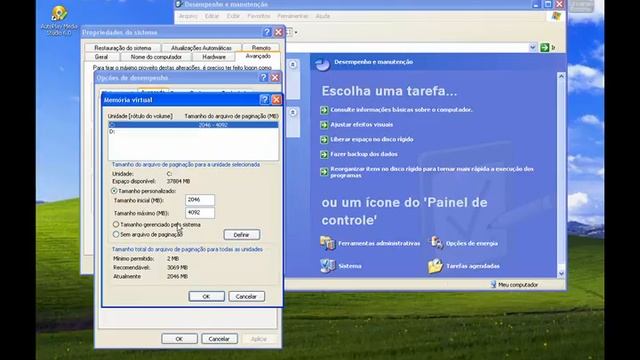
Task: Open Favoritos menu in Desempenho window
Action: pos(259,16)
